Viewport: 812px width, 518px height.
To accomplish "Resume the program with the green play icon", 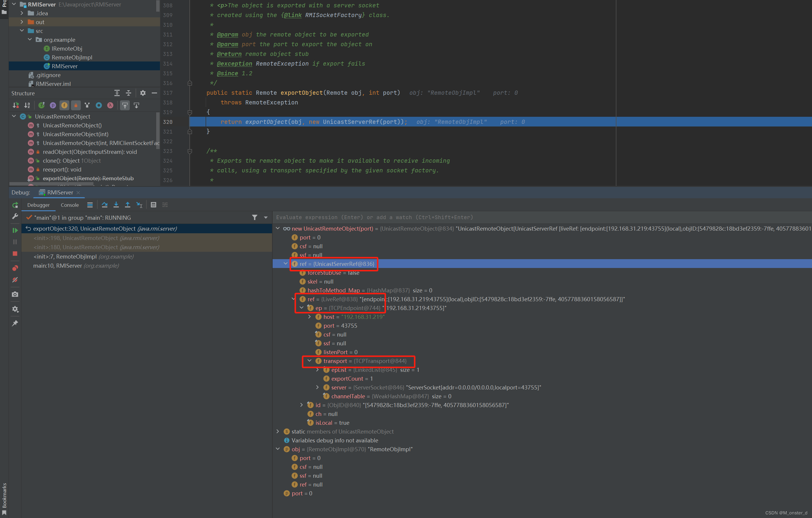I will click(15, 230).
